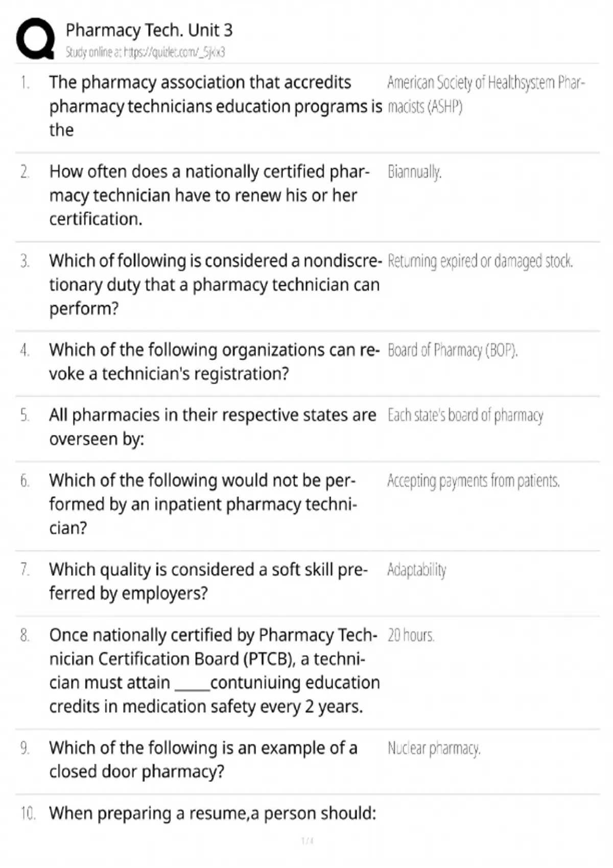Click the Biannually answer
613x868 pixels.
(x=414, y=172)
